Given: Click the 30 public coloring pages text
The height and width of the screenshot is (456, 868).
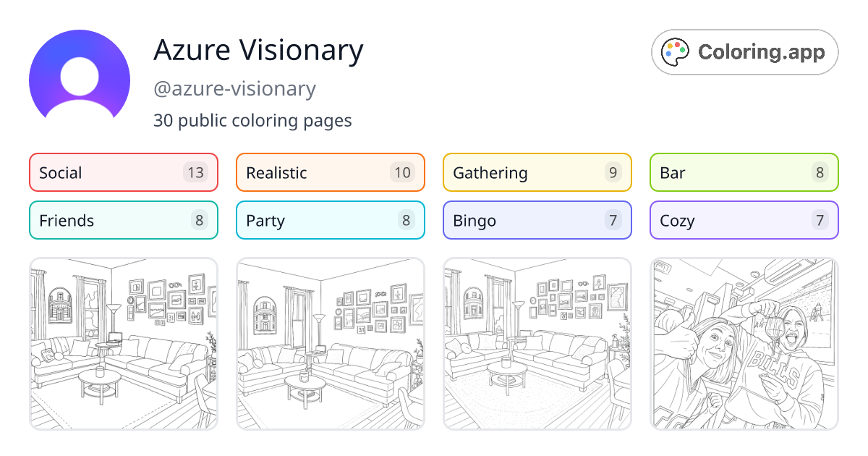Looking at the screenshot, I should click(x=252, y=120).
